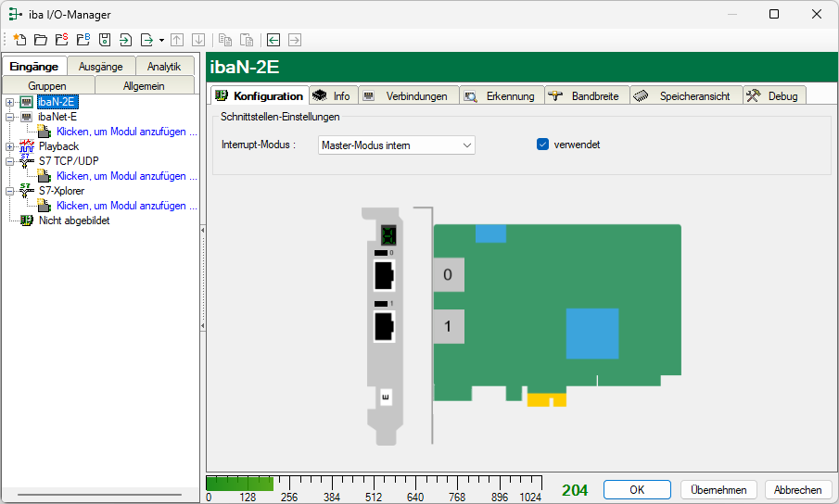Expand the ibaN-2E tree node

(x=10, y=102)
